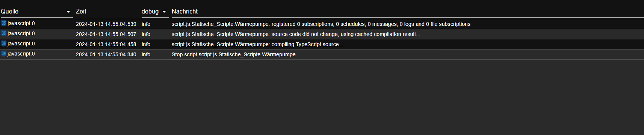Click the javascript.0 icon in the third log row
This screenshot has height=135, width=644.
[4, 43]
